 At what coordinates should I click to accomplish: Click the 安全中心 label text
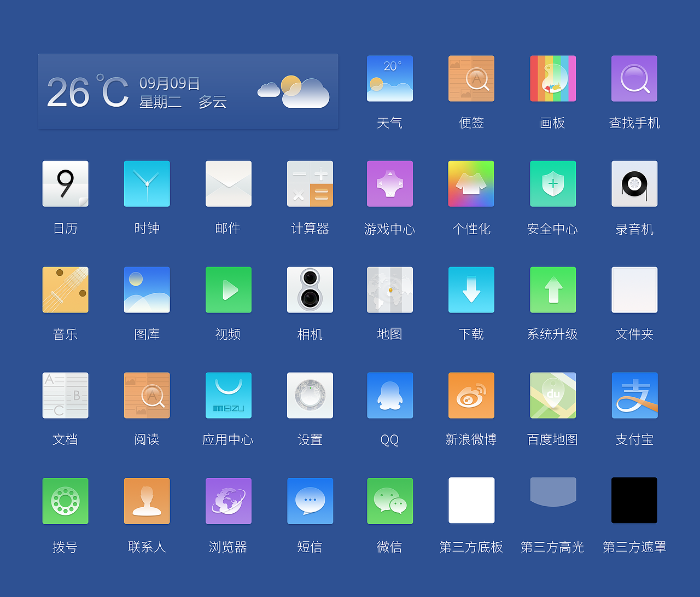(x=553, y=229)
